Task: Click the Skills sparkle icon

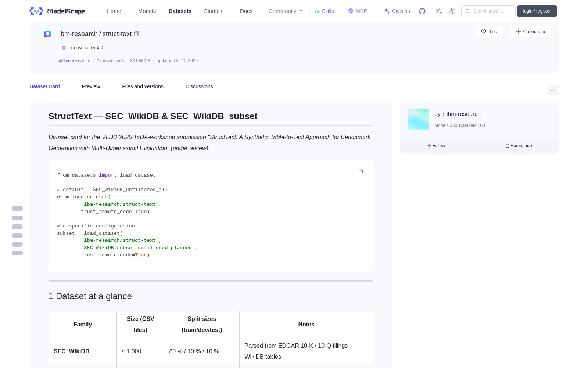Action: [317, 11]
